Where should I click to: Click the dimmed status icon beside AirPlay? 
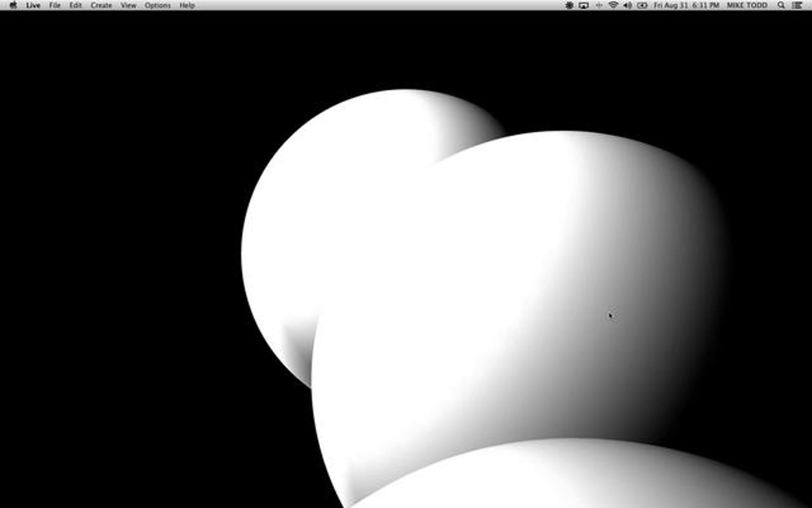click(x=599, y=5)
